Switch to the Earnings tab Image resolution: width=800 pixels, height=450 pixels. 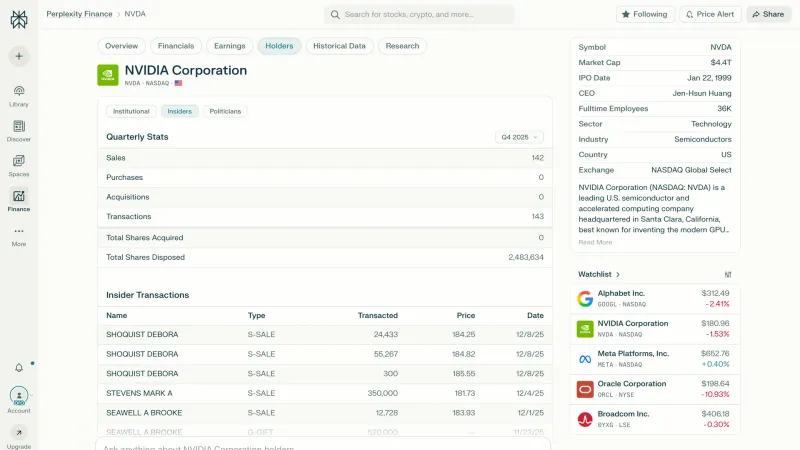pyautogui.click(x=230, y=46)
